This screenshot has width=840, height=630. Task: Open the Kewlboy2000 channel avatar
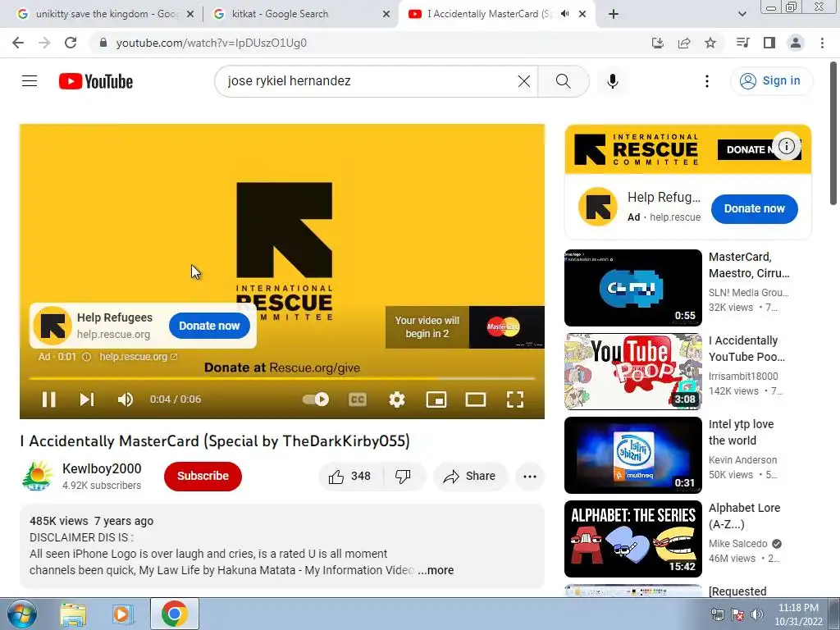[x=38, y=476]
